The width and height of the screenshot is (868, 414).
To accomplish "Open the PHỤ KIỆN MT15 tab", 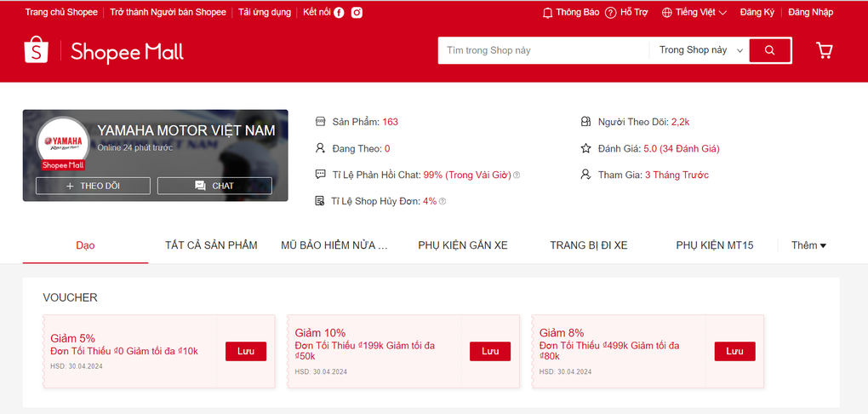I will (x=715, y=245).
